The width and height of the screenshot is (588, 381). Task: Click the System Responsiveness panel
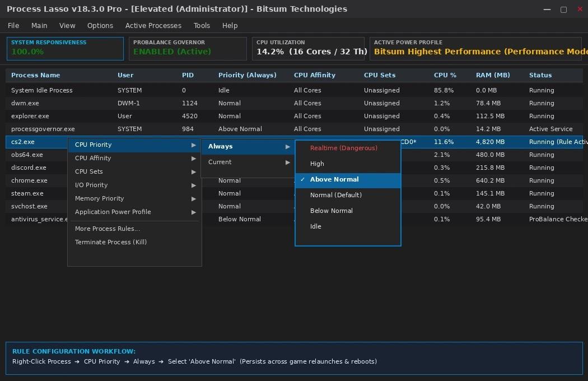coord(66,48)
